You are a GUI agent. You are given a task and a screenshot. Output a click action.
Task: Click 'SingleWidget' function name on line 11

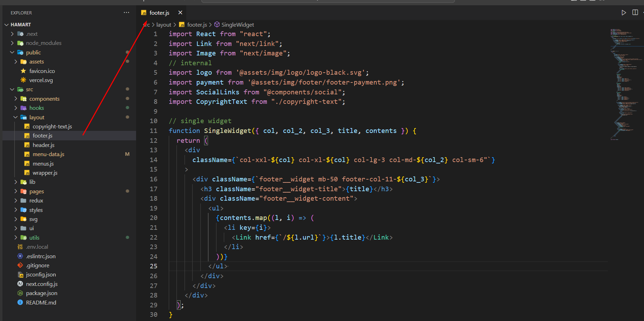(x=228, y=131)
